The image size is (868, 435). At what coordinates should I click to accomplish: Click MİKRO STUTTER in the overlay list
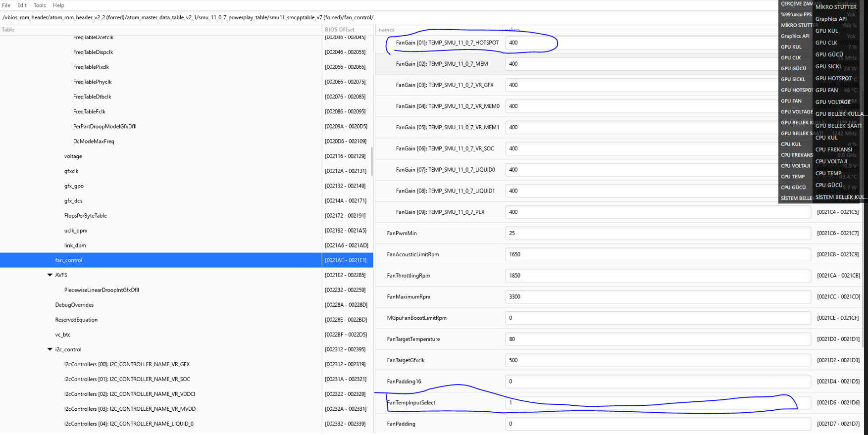pos(836,7)
